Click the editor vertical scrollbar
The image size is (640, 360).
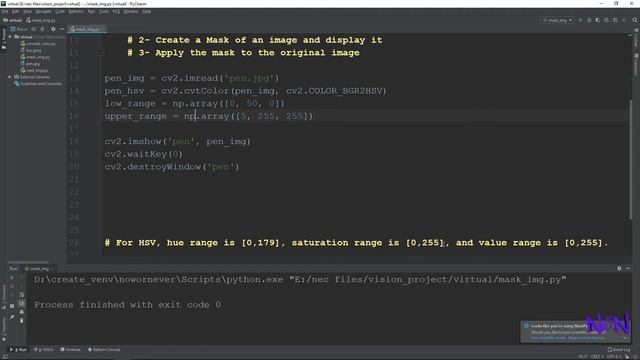tap(630, 159)
